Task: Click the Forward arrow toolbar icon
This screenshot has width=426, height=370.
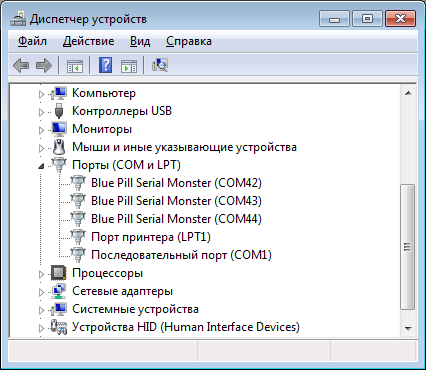Action: coord(44,65)
